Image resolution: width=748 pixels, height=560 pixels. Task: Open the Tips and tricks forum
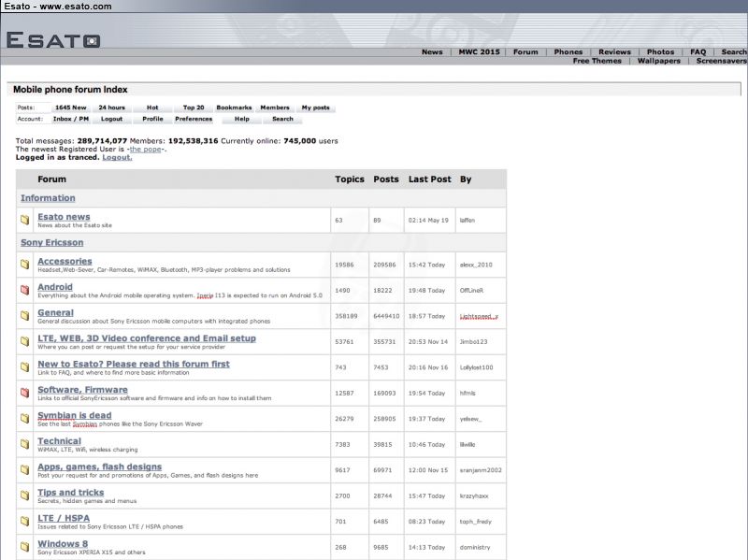(71, 493)
